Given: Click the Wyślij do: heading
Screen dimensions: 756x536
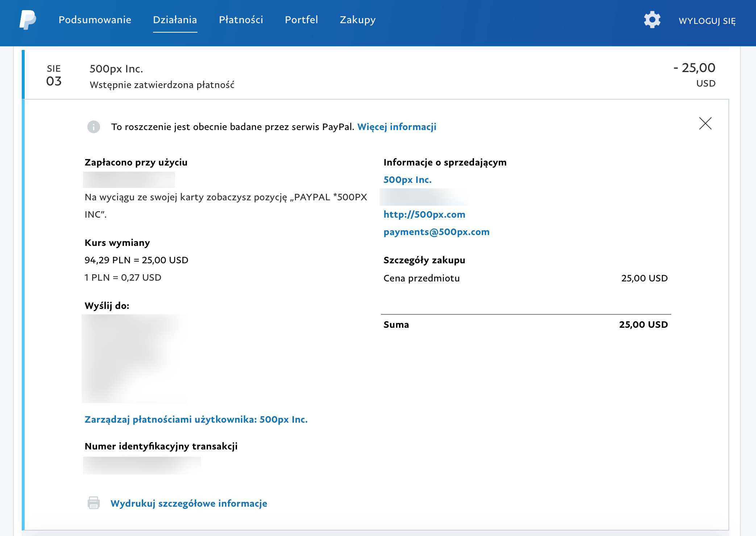Looking at the screenshot, I should [107, 306].
